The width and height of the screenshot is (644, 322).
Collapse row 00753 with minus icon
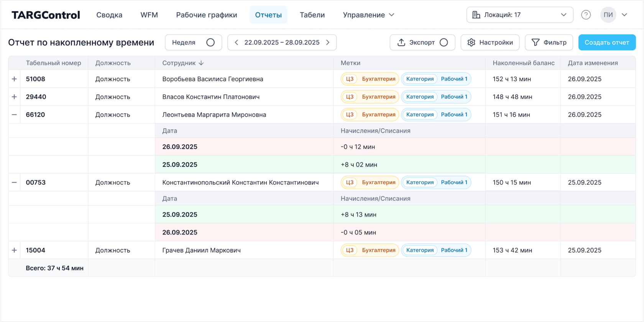[x=14, y=182]
